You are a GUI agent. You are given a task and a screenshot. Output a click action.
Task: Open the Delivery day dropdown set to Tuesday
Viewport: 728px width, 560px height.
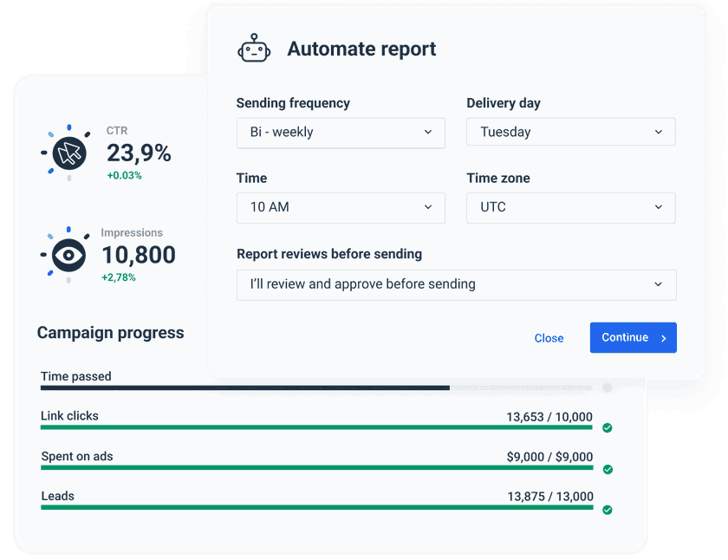(x=570, y=132)
